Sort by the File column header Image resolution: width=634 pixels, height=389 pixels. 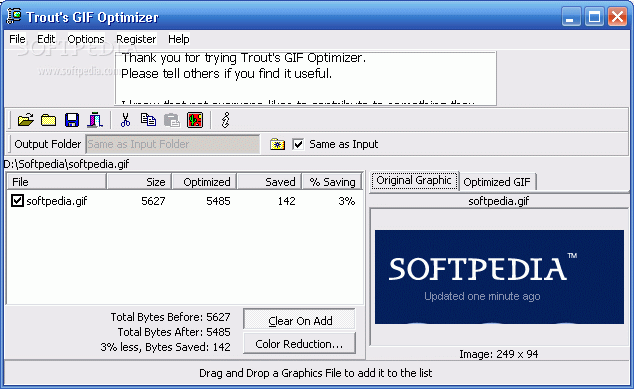57,182
